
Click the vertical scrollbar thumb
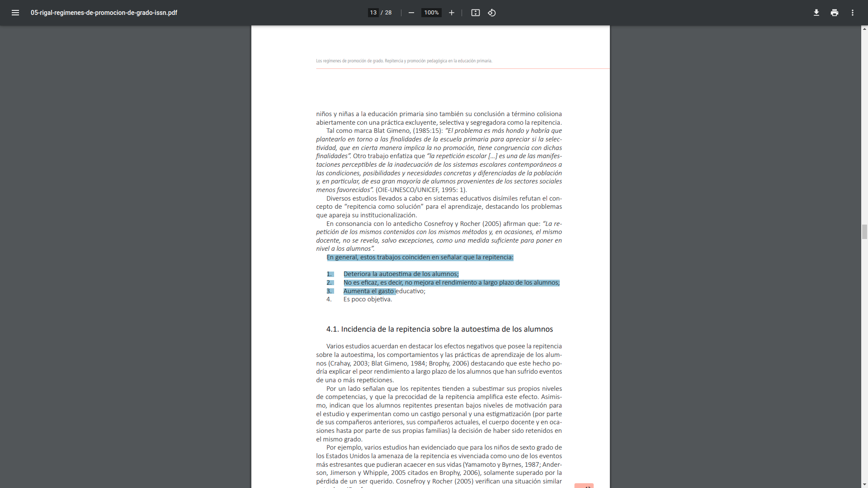pyautogui.click(x=864, y=232)
